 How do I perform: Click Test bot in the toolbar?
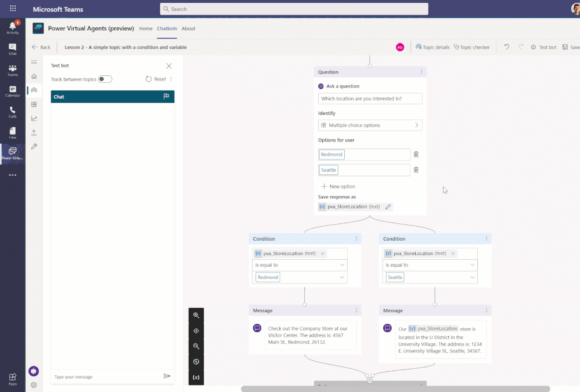pos(543,48)
